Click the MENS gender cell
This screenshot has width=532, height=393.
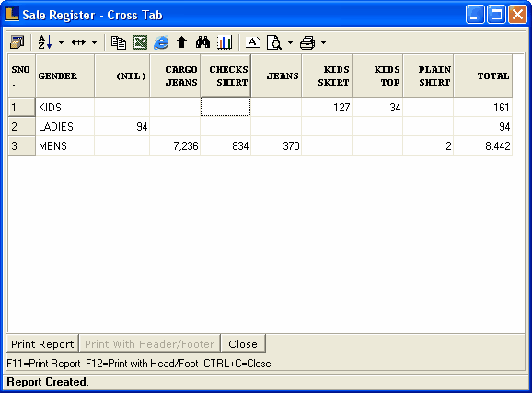[x=64, y=146]
